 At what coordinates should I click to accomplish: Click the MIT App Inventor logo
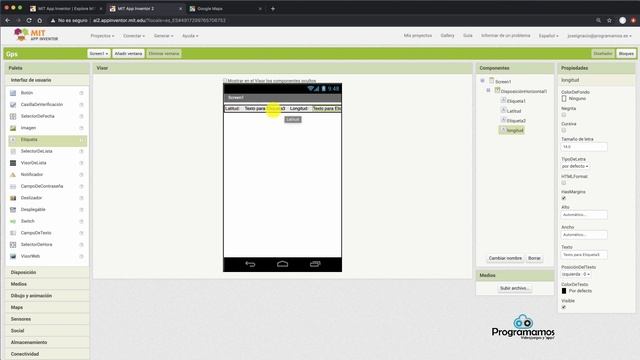point(36,35)
